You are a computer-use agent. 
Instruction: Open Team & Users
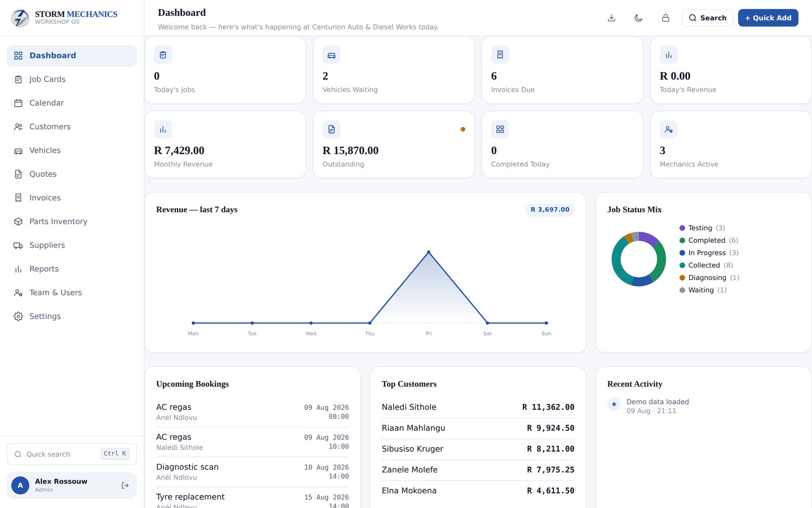[72, 293]
